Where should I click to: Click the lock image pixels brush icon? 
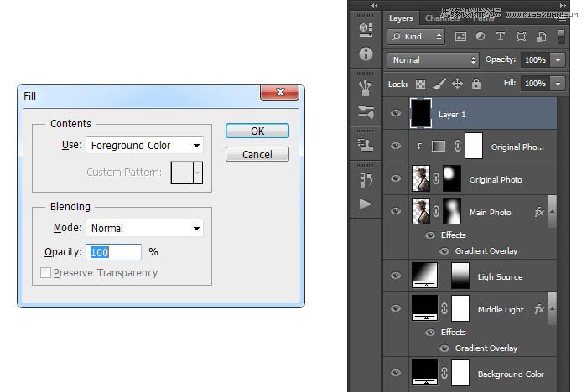(439, 84)
